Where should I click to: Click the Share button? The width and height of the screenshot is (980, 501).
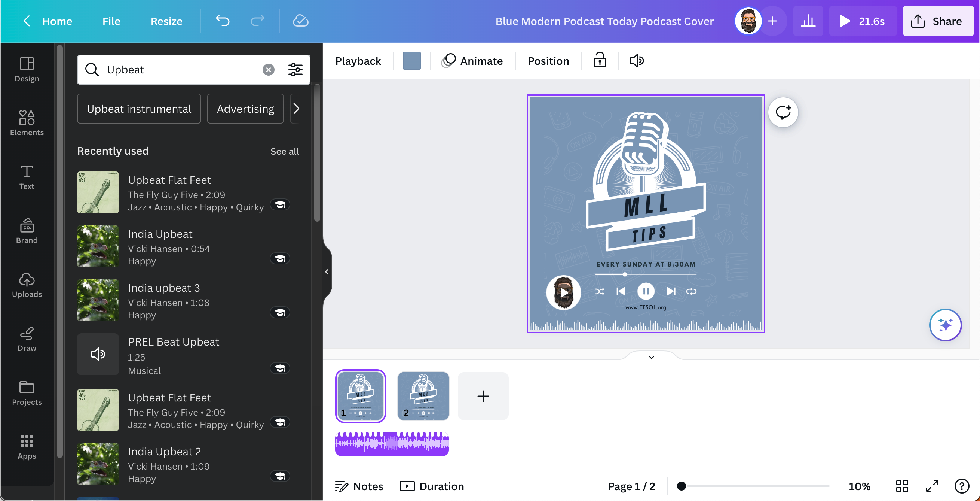[937, 21]
